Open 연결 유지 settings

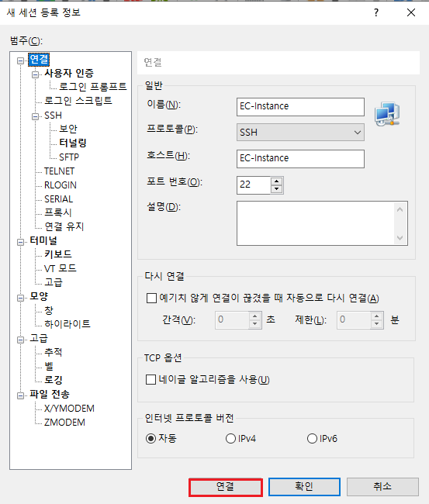[x=64, y=227]
